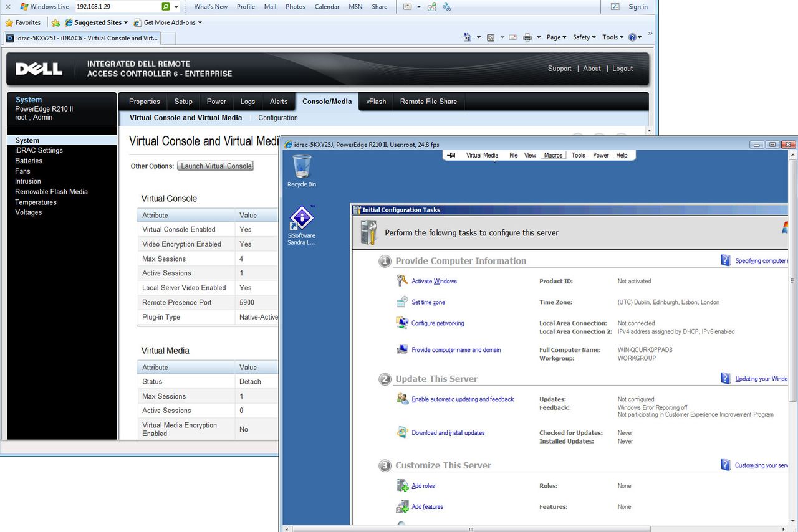
Task: Click the Download and install updates icon
Action: 402,432
